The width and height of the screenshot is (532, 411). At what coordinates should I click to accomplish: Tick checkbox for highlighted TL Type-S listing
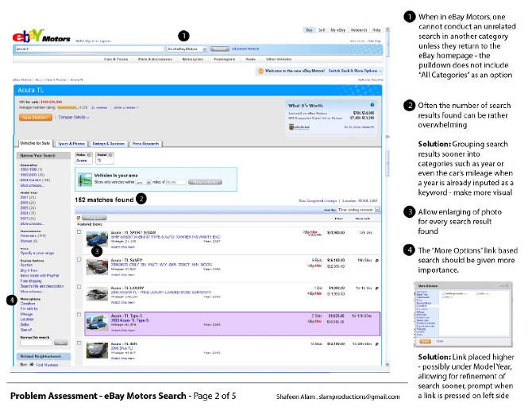[x=79, y=315]
